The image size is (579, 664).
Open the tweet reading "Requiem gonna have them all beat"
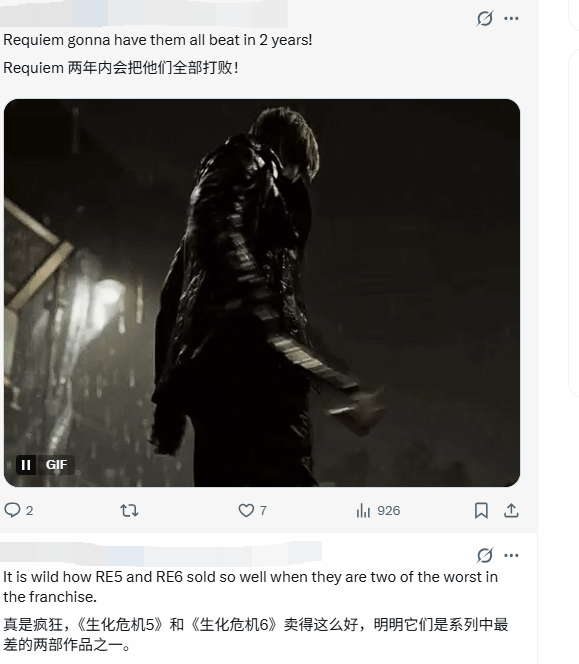pyautogui.click(x=158, y=40)
